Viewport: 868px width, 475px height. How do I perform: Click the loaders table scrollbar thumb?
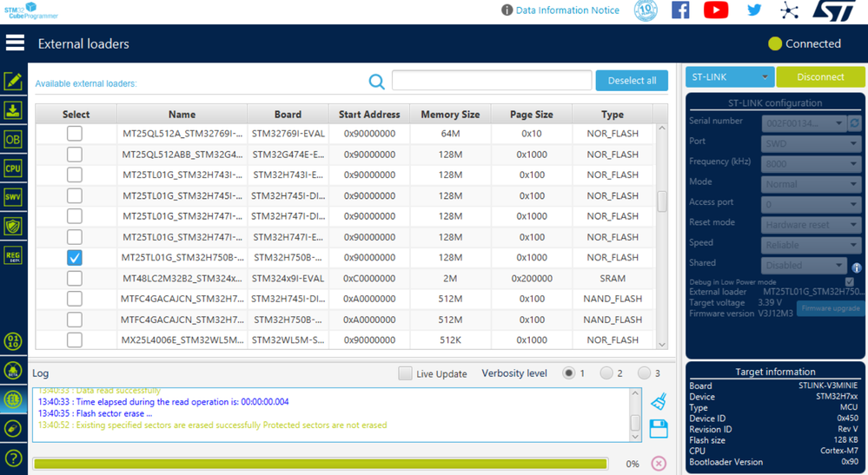click(x=662, y=201)
